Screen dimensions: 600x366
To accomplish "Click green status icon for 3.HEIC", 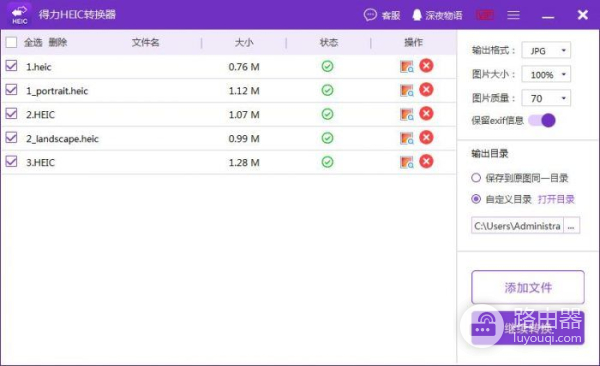I will pos(327,162).
